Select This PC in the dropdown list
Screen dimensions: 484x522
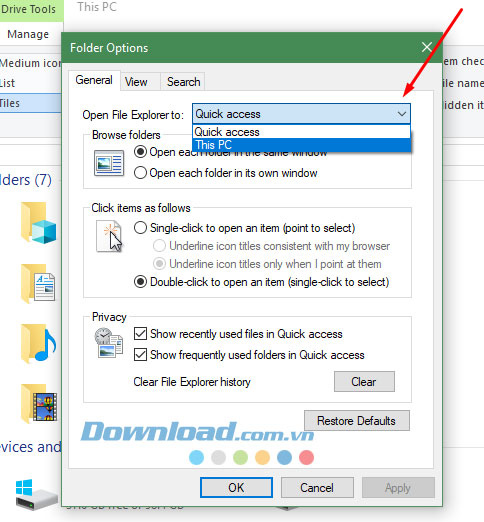pyautogui.click(x=302, y=145)
